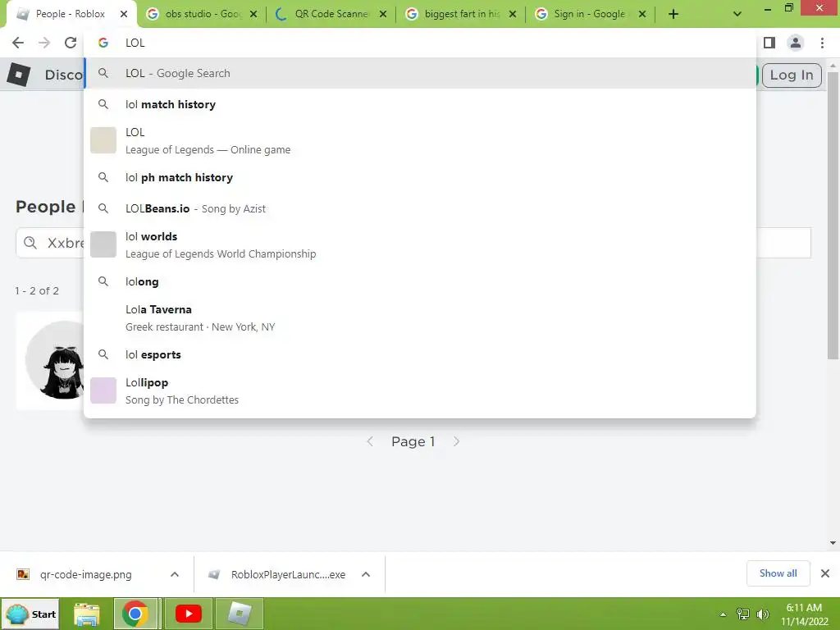Viewport: 840px width, 630px height.
Task: Open the Chrome profile avatar icon
Action: pyautogui.click(x=796, y=43)
